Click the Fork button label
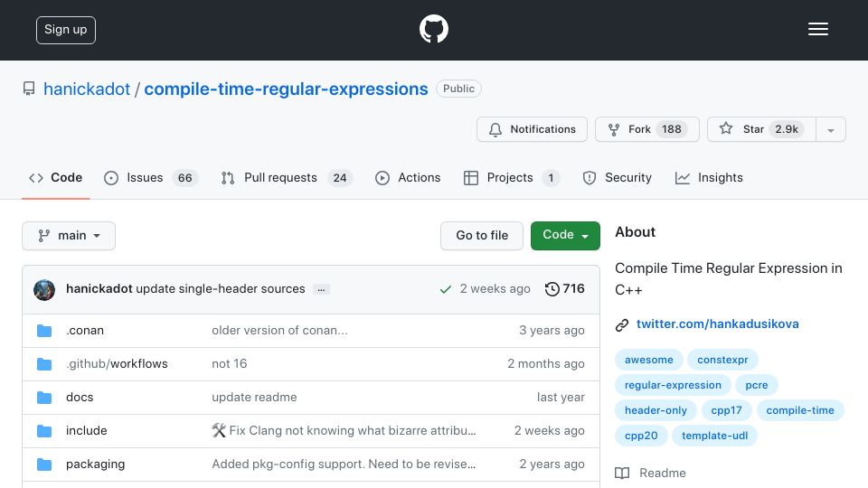The width and height of the screenshot is (868, 488). click(x=639, y=129)
